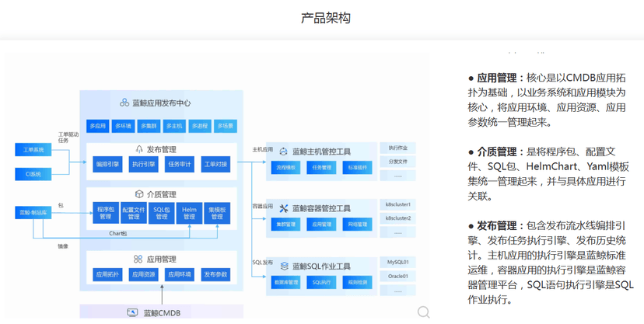Click the SQL发布 arrow label
Screen dimensions: 644x324
coord(262,262)
